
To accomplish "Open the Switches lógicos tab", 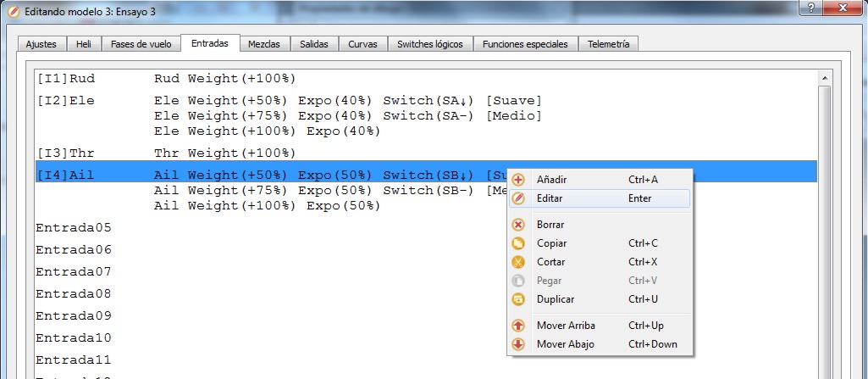I will click(x=430, y=44).
